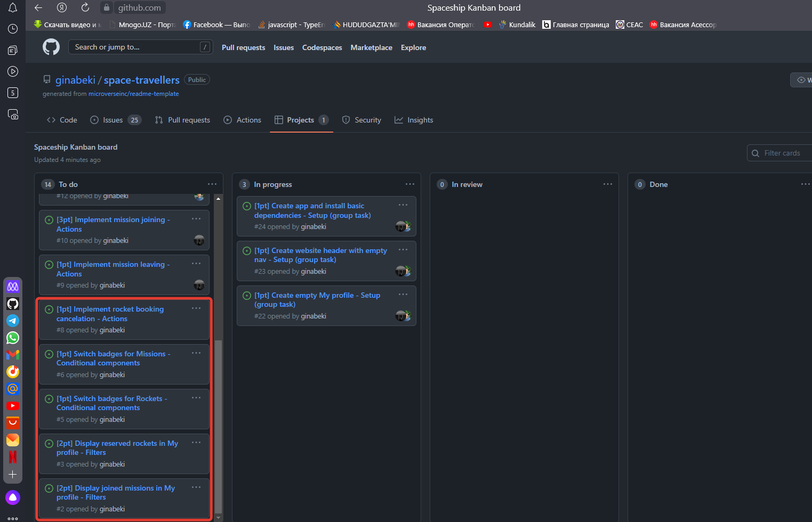This screenshot has width=812, height=522.
Task: Open WhatsApp from the sidebar
Action: [x=13, y=338]
